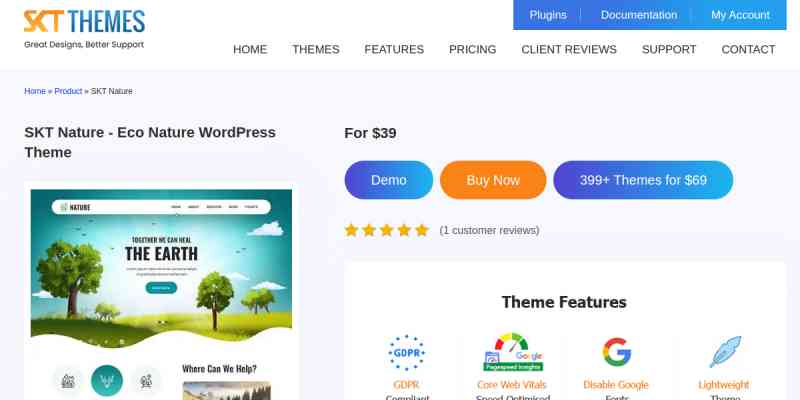This screenshot has width=800, height=400.
Task: Click the 399+ Themes for $69 button
Action: [x=643, y=180]
